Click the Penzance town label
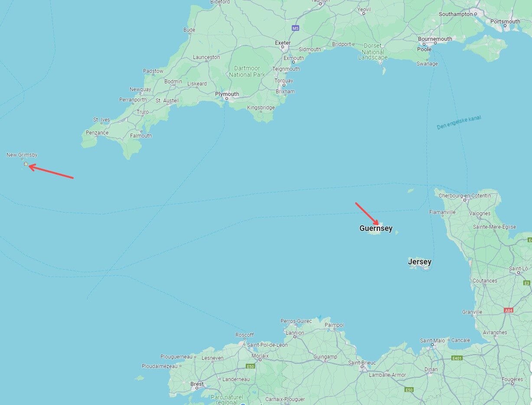Screen dimensions: 532x405 coord(97,133)
